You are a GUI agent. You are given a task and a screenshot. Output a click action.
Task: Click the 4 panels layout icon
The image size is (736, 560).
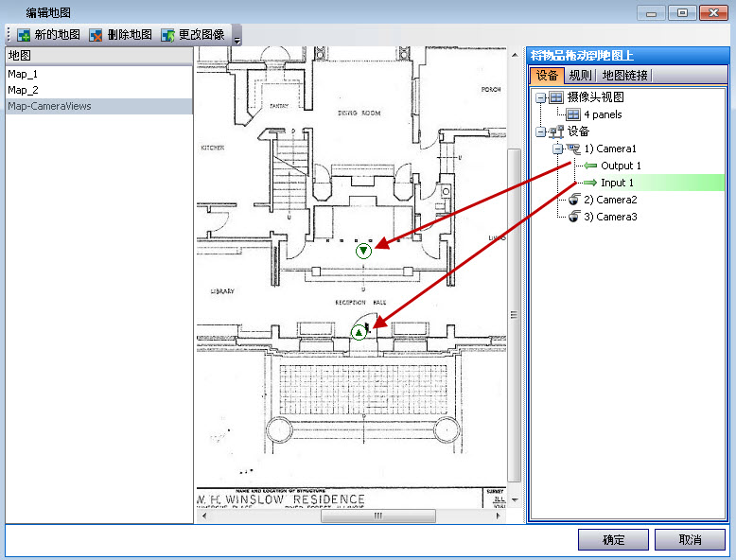(x=573, y=114)
